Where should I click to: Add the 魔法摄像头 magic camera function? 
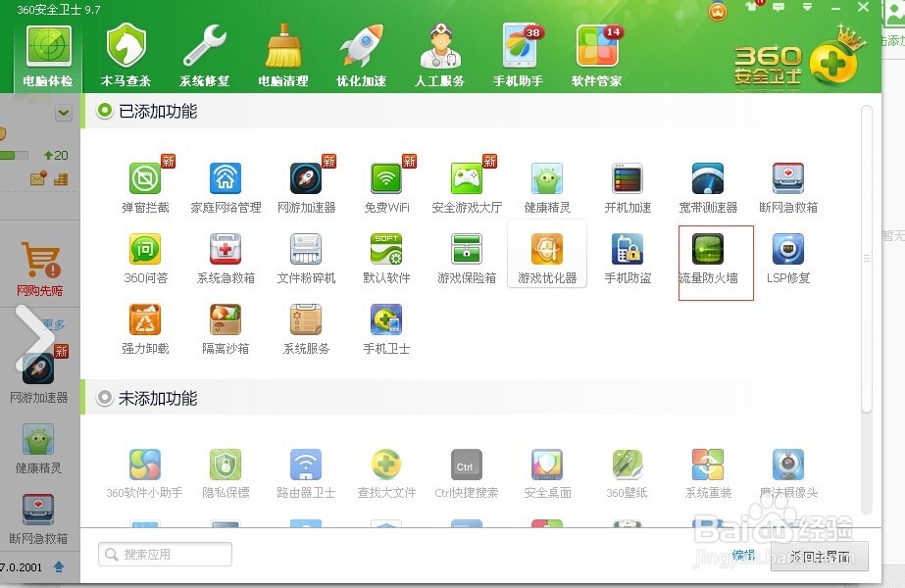tap(788, 472)
